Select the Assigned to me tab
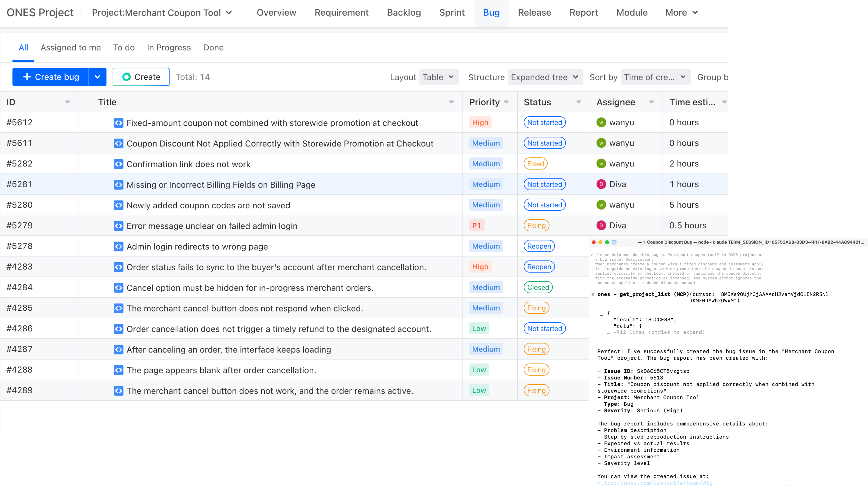 tap(71, 47)
